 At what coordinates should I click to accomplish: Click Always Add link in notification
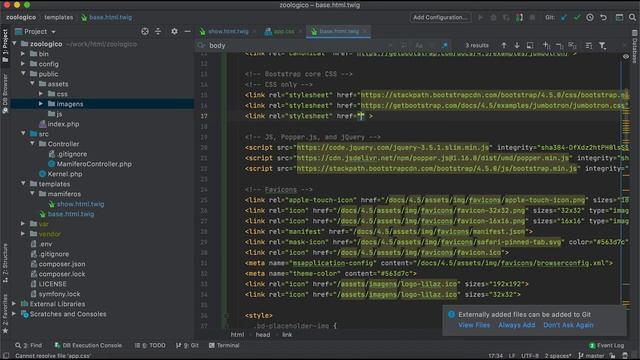[x=517, y=325]
